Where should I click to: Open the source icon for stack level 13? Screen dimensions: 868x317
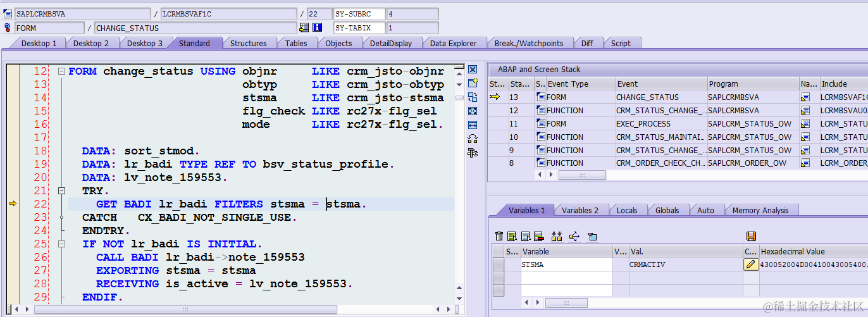pyautogui.click(x=540, y=97)
